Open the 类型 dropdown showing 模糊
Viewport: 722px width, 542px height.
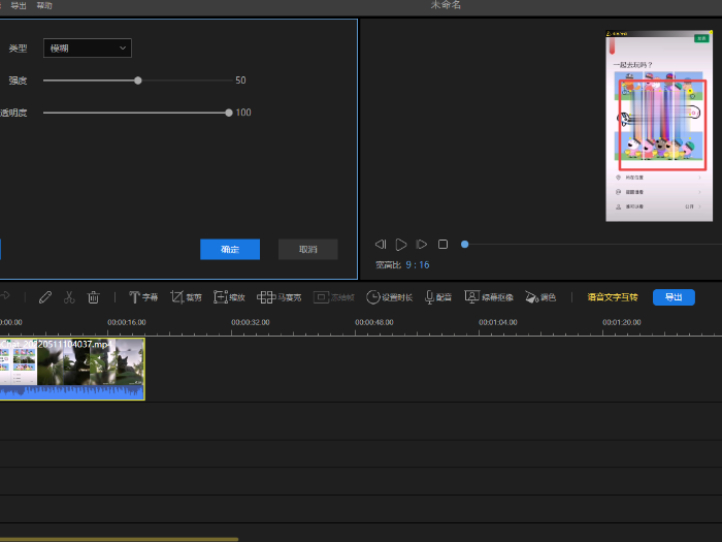click(87, 48)
